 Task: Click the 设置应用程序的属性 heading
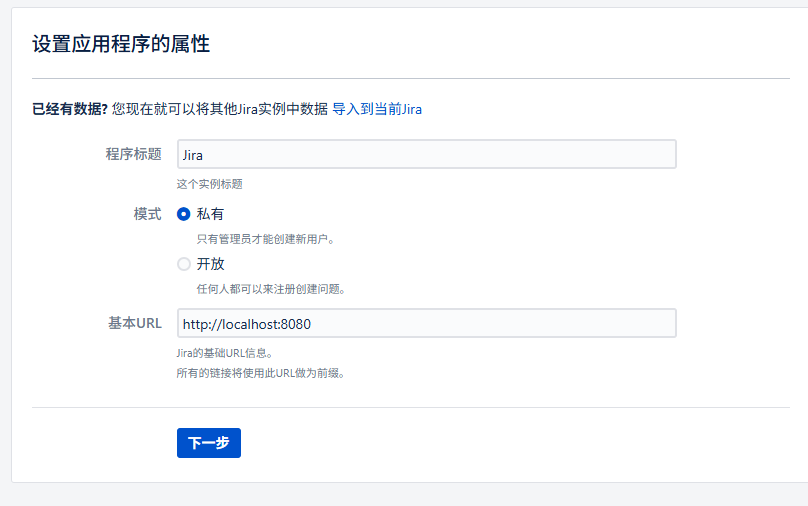(121, 44)
